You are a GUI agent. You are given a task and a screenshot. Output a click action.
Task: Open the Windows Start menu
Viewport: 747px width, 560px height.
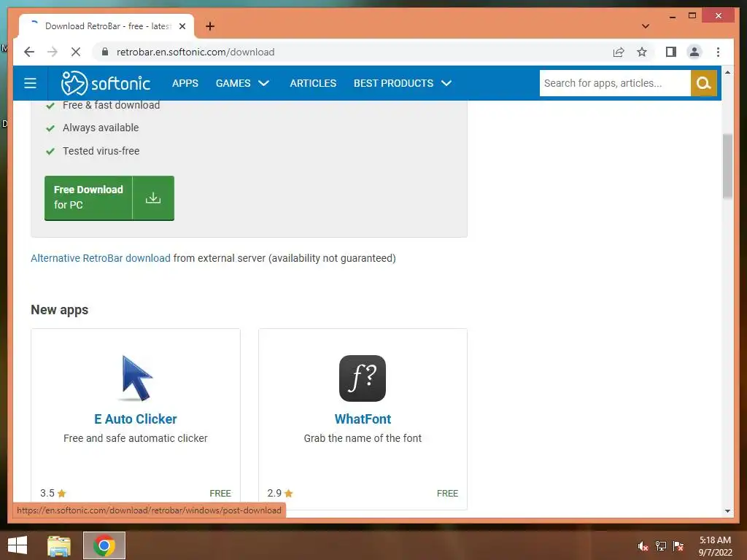coord(18,545)
